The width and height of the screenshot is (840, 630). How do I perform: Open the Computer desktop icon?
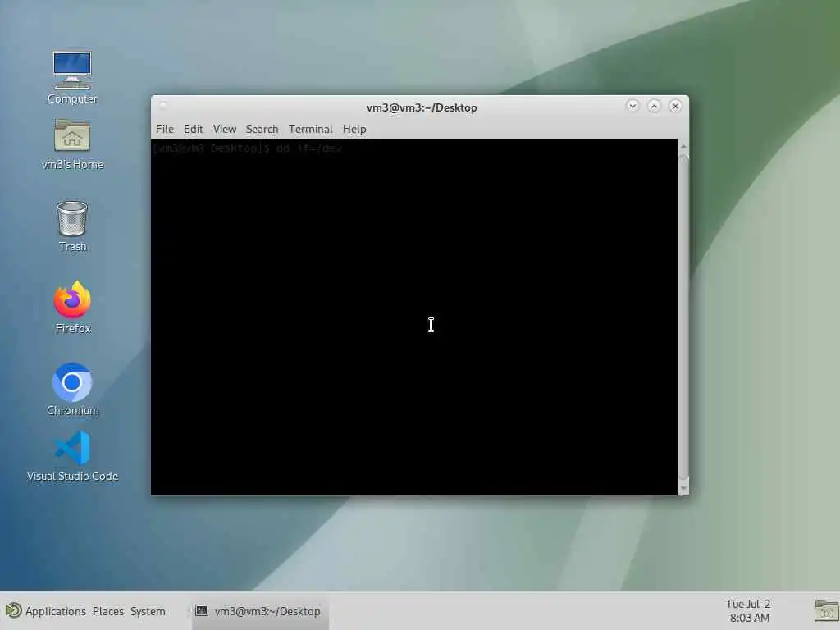(x=72, y=77)
